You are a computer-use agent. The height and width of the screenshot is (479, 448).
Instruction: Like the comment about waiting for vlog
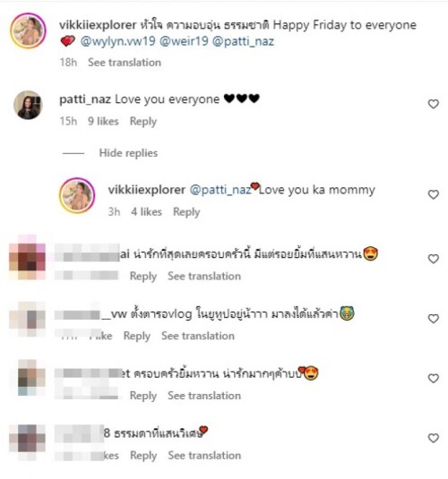pyautogui.click(x=433, y=319)
